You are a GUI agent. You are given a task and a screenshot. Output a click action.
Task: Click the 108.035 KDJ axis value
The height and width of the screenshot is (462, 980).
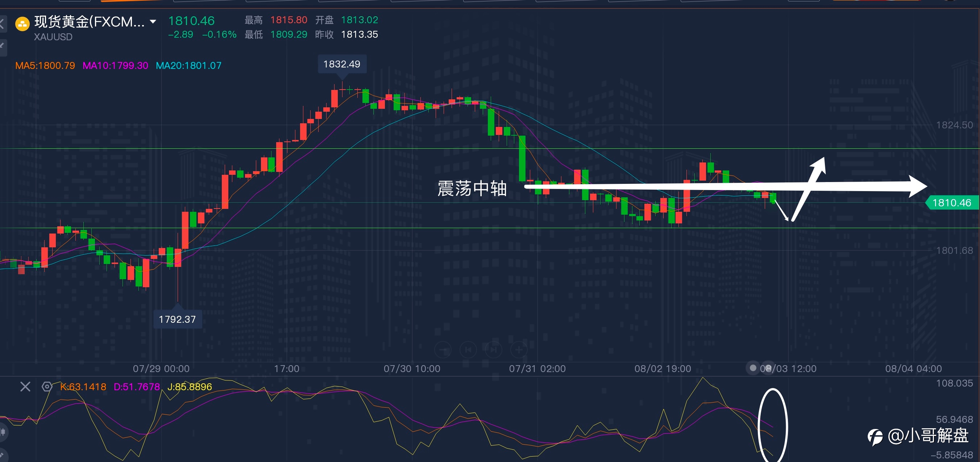(x=954, y=383)
